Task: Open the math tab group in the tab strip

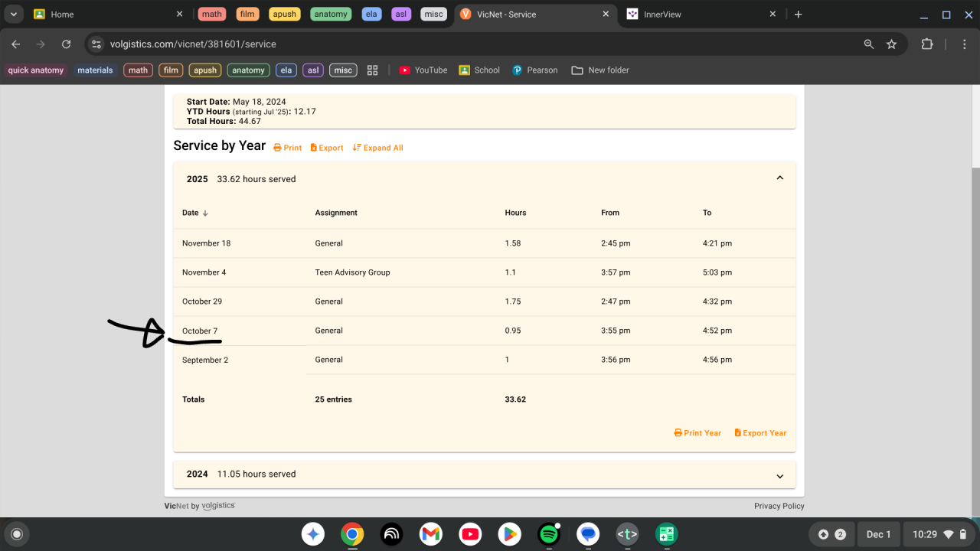Action: (212, 14)
